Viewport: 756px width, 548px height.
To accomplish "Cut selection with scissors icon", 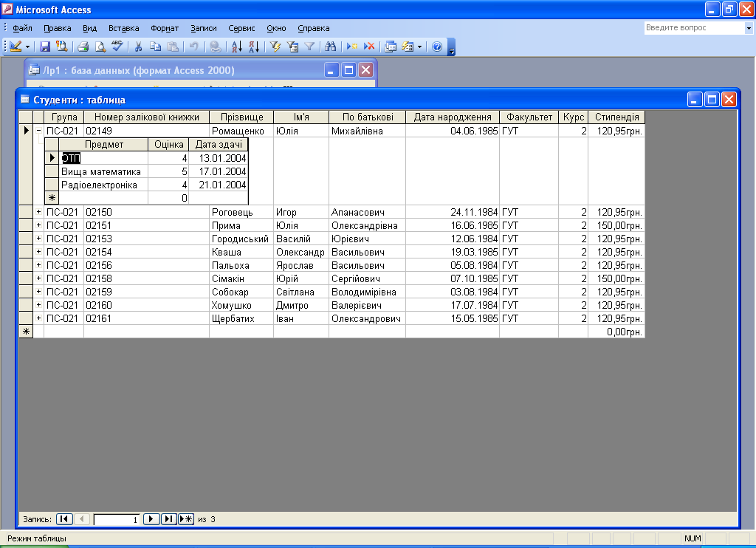I will point(138,47).
